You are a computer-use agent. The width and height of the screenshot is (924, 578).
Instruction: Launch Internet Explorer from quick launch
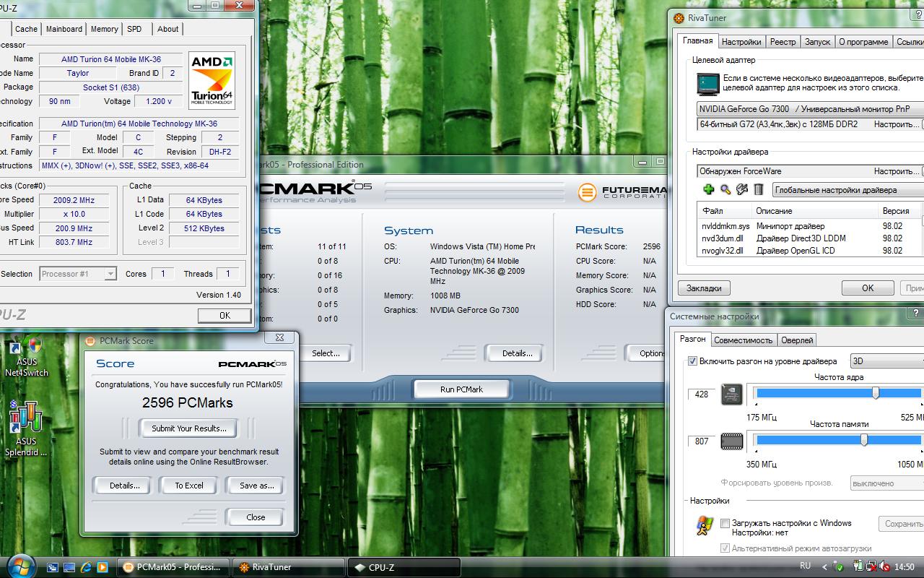87,567
